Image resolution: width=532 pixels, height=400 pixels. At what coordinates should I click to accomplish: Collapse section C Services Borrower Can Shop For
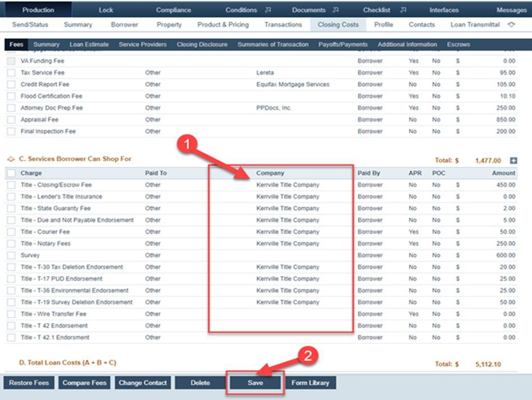pyautogui.click(x=11, y=159)
